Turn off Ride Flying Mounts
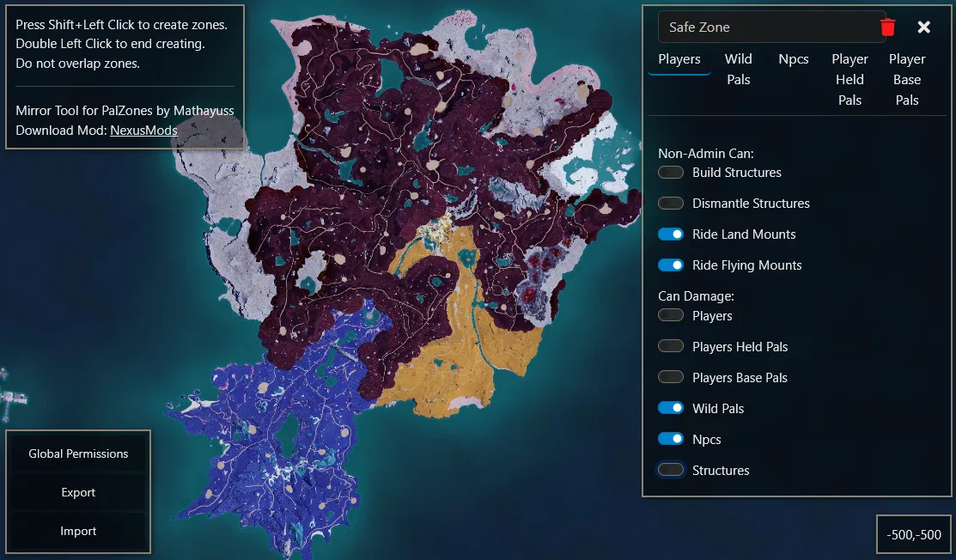This screenshot has height=560, width=956. 671,265
